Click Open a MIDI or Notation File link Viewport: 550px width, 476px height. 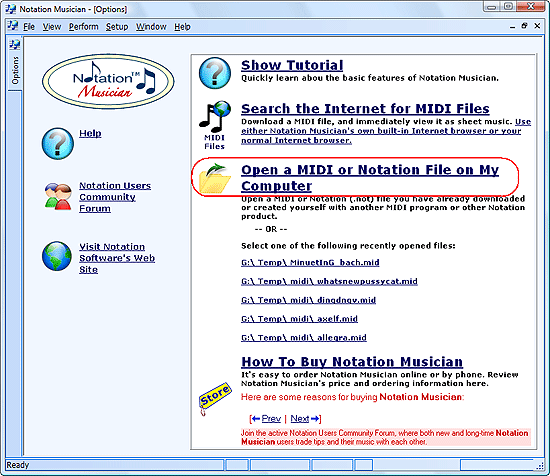(370, 178)
